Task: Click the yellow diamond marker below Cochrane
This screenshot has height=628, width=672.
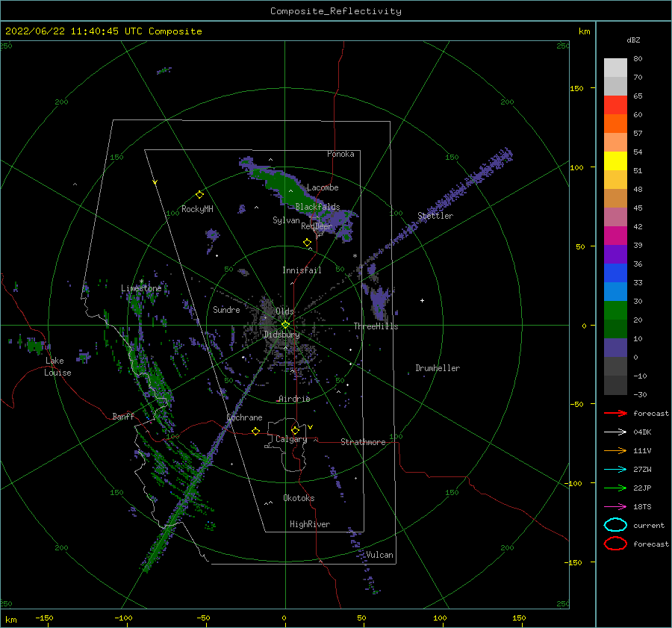Action: (256, 431)
